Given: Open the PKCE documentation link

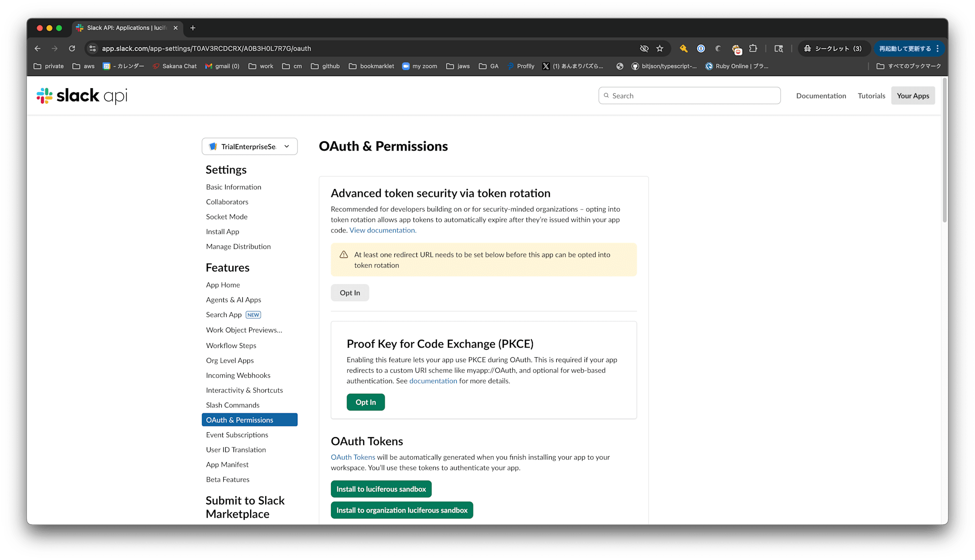Looking at the screenshot, I should [x=433, y=381].
